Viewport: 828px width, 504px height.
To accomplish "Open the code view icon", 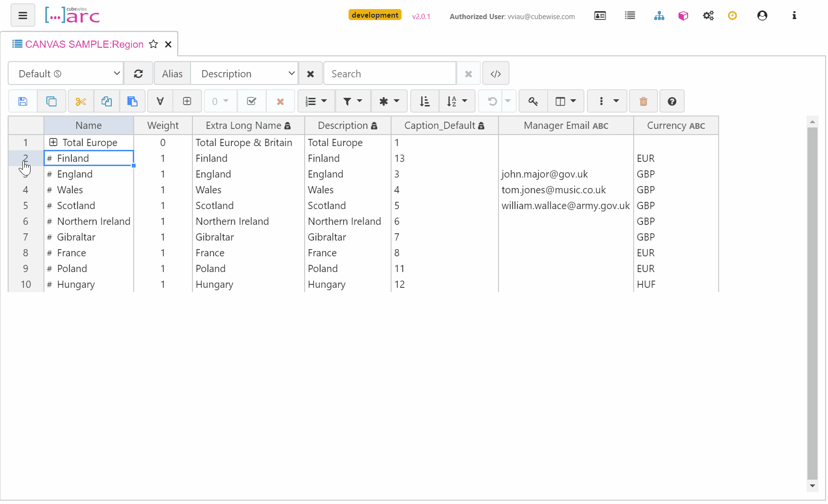I will coord(496,74).
